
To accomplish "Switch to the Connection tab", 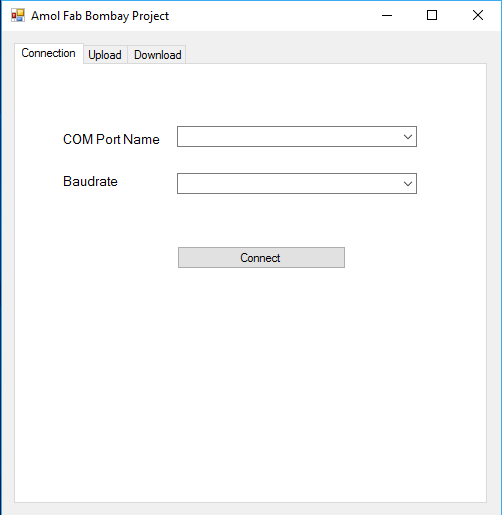I will 49,53.
